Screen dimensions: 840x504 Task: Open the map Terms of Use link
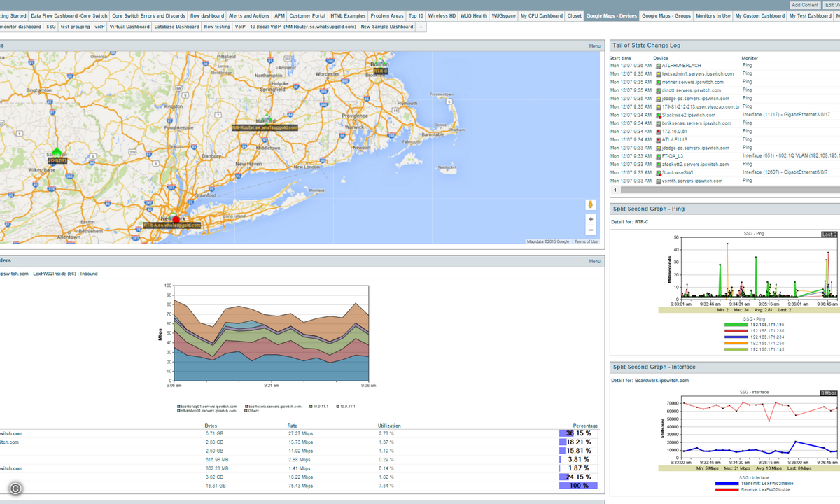(x=586, y=241)
